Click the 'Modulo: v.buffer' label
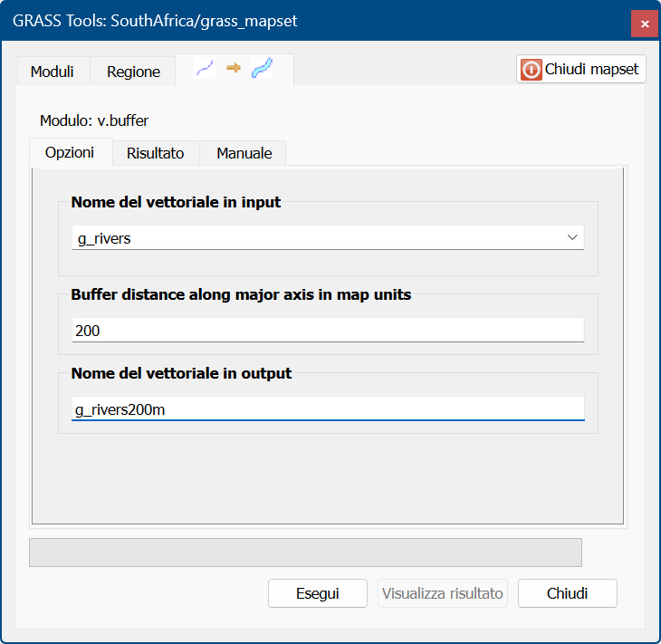661x644 pixels. [x=94, y=120]
